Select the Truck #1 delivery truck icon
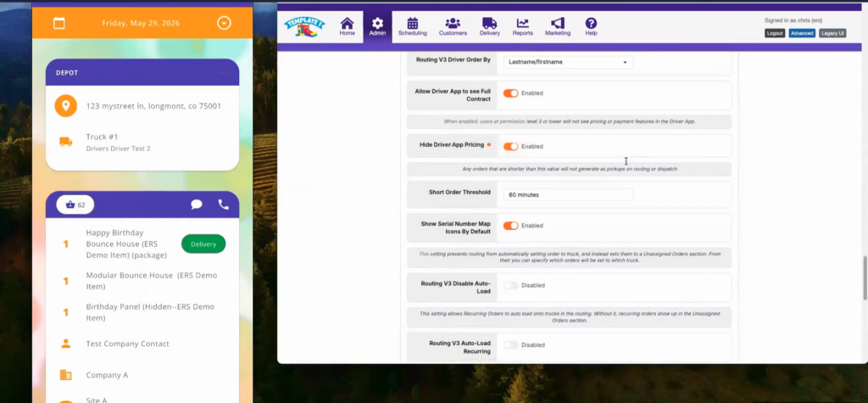This screenshot has width=868, height=403. (x=66, y=142)
